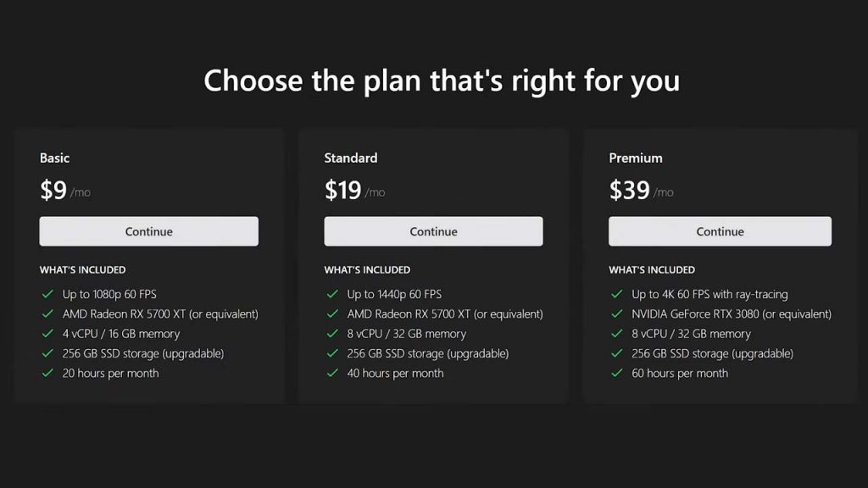Viewport: 868px width, 488px height.
Task: Click the $9 /mo price
Action: tap(64, 191)
